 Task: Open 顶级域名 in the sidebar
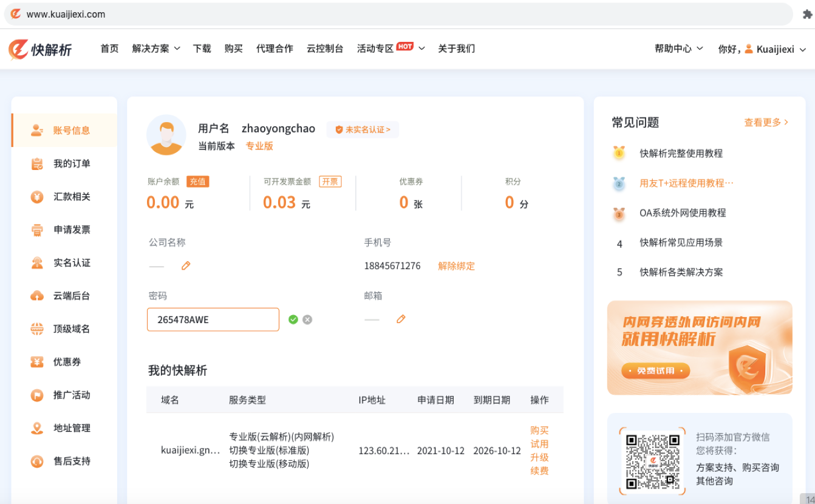point(71,329)
